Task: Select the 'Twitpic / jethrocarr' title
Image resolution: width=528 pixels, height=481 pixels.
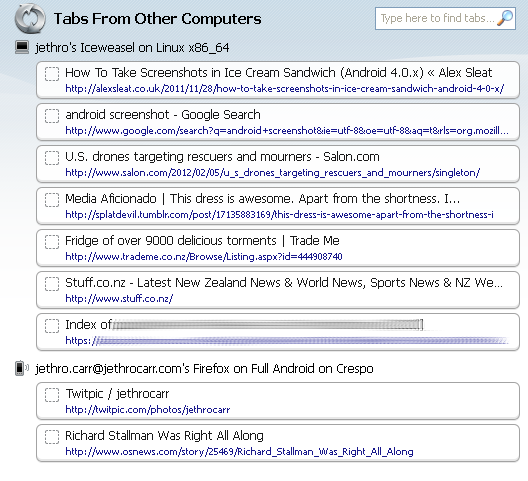Action: (117, 394)
